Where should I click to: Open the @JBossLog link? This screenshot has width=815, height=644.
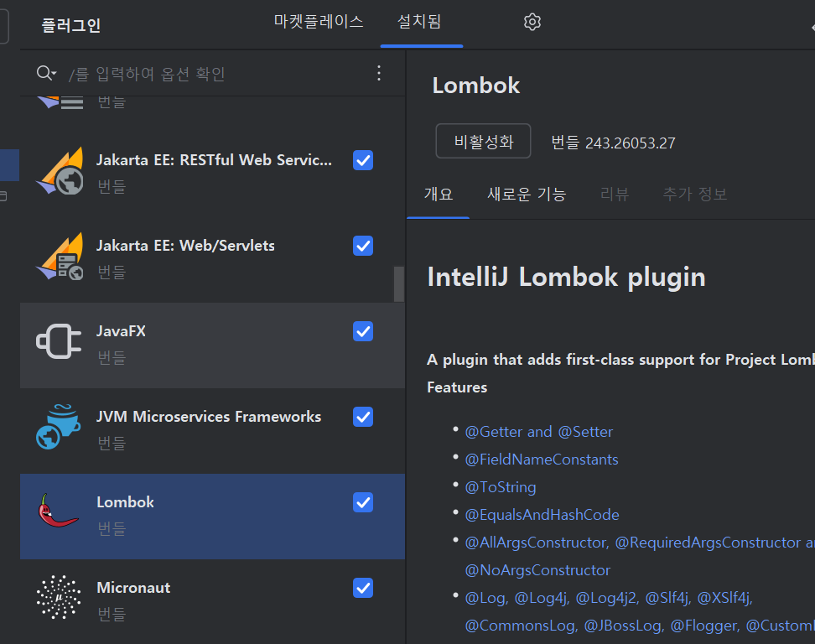[624, 626]
